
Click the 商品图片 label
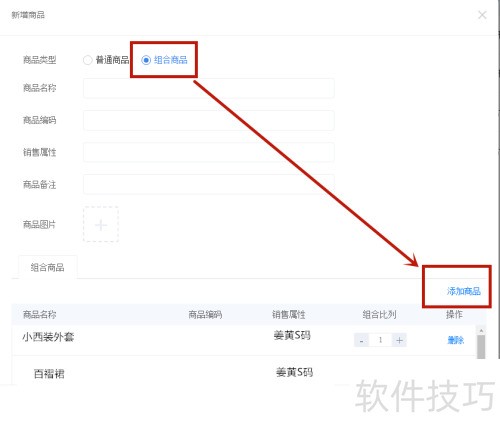pos(39,225)
